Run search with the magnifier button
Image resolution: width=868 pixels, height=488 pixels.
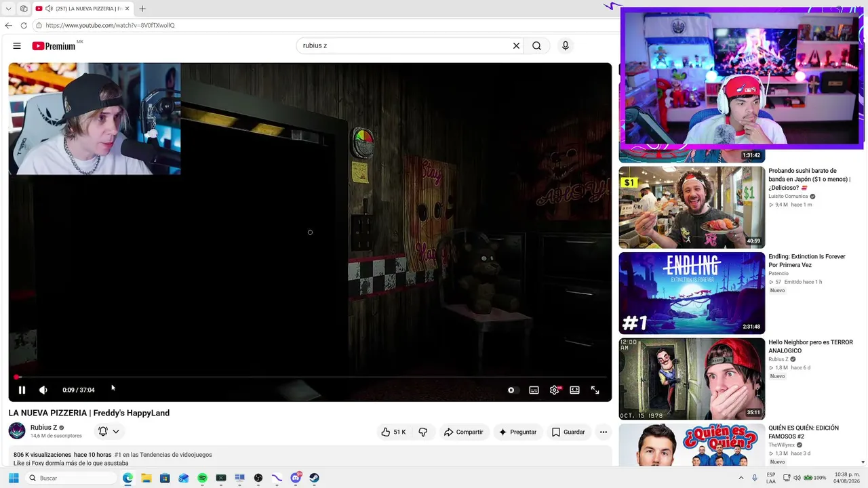pos(536,46)
